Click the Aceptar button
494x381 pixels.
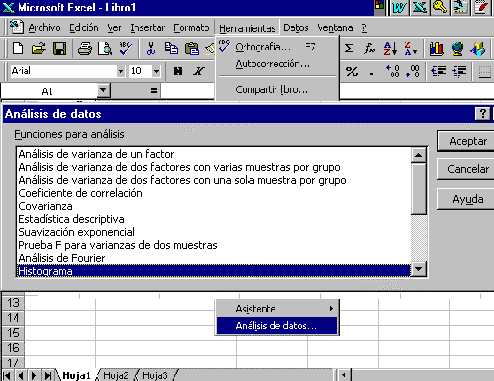pyautogui.click(x=467, y=141)
